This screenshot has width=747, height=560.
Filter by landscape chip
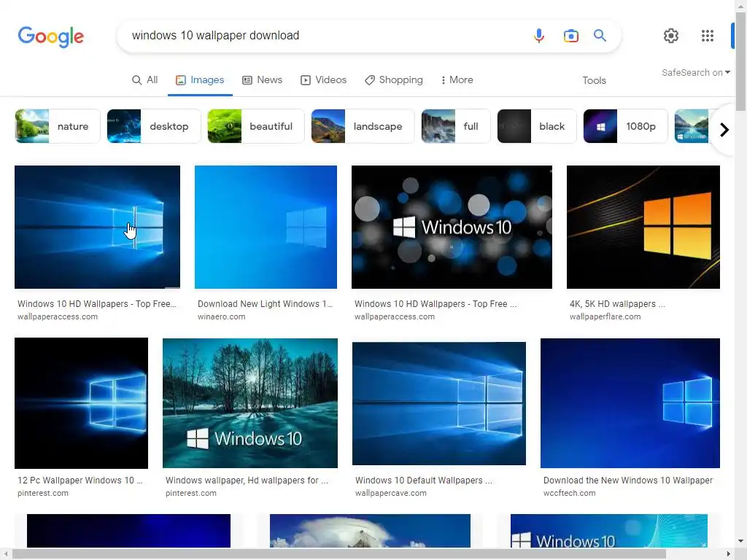(x=363, y=126)
